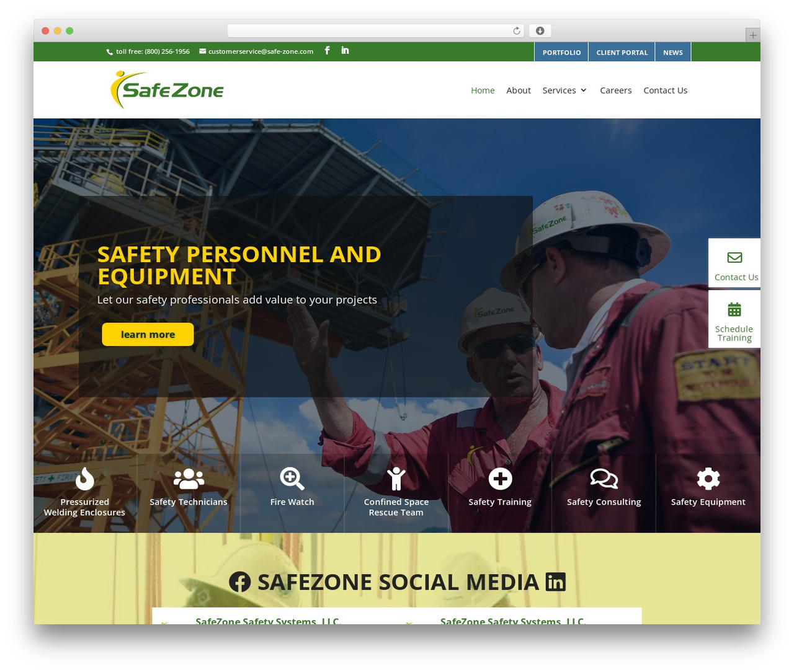Click Safety Training label
This screenshot has width=794, height=672.
[x=500, y=502]
